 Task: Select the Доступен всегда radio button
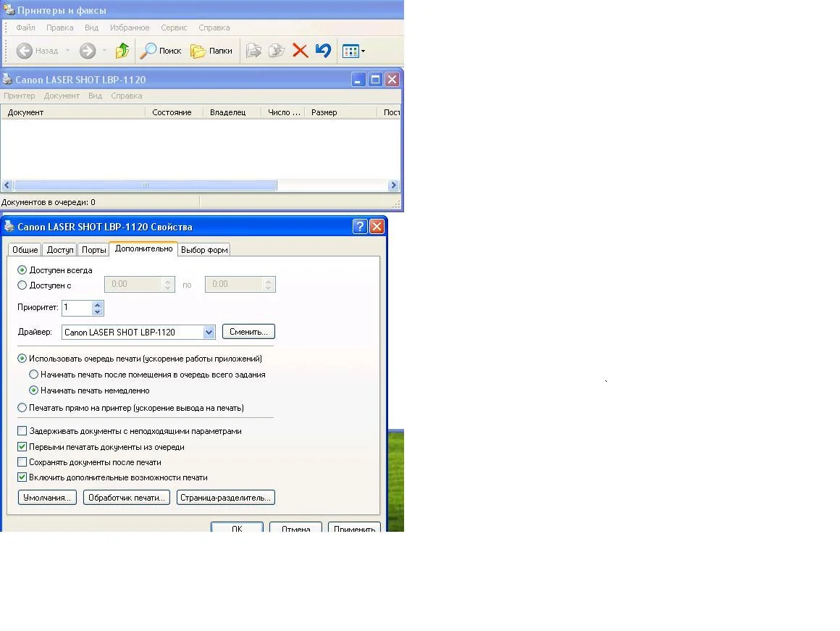22,269
